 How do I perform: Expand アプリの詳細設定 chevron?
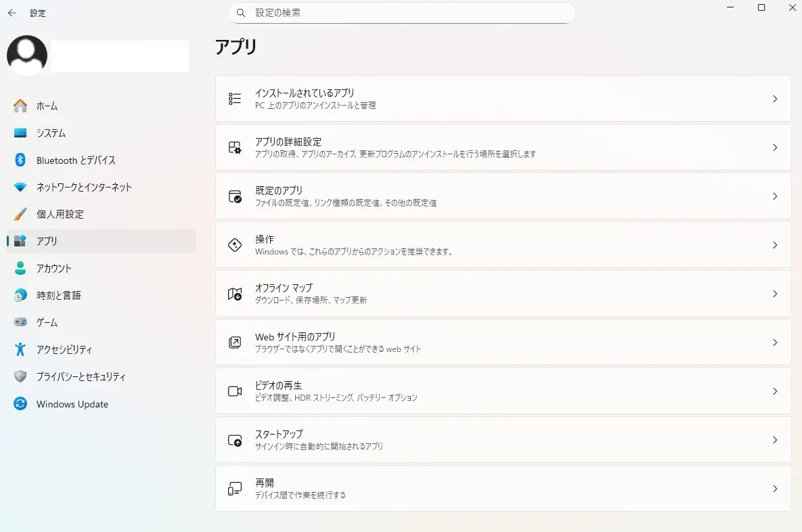point(775,148)
